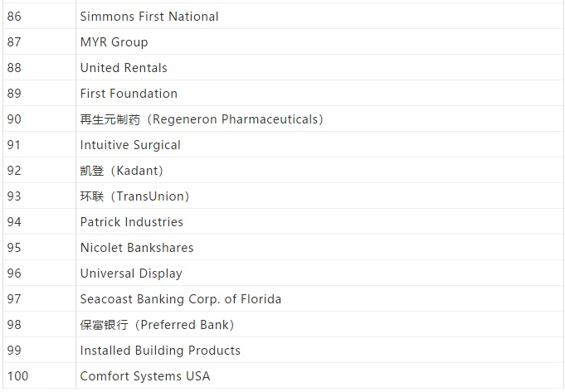565x392 pixels.
Task: Select the Nicolet Bankshares cell
Action: pos(137,248)
